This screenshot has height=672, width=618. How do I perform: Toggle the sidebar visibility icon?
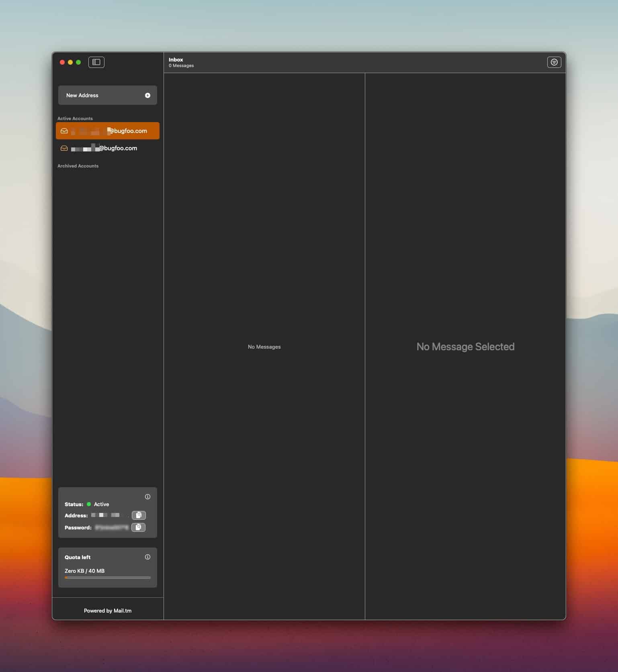click(x=96, y=62)
